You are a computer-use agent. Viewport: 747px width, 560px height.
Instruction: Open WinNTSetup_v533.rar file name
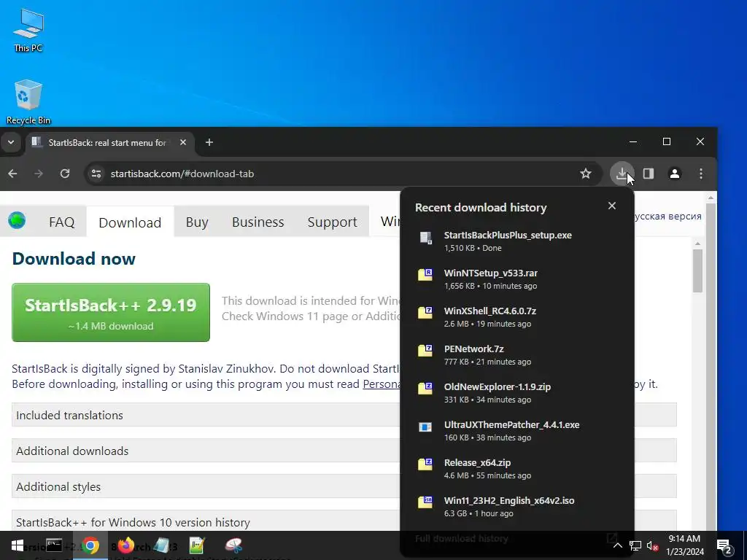(x=491, y=273)
